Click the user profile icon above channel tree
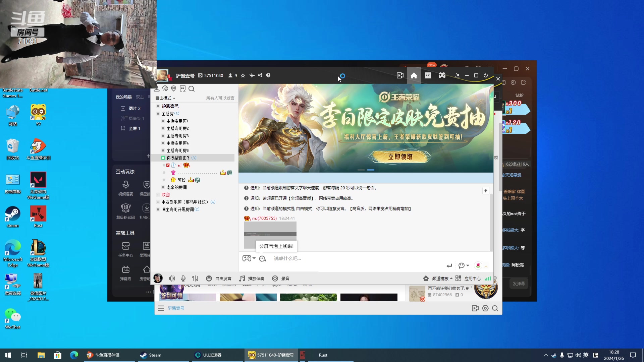 (x=156, y=88)
